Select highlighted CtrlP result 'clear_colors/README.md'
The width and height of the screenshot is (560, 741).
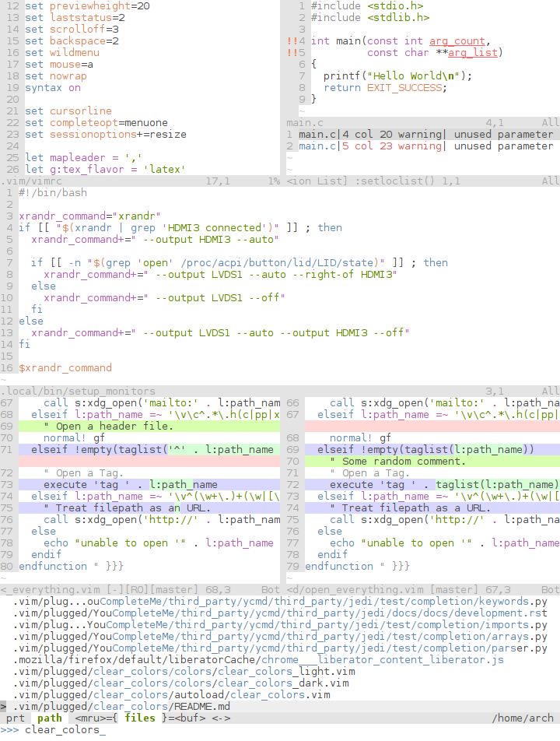(x=280, y=707)
